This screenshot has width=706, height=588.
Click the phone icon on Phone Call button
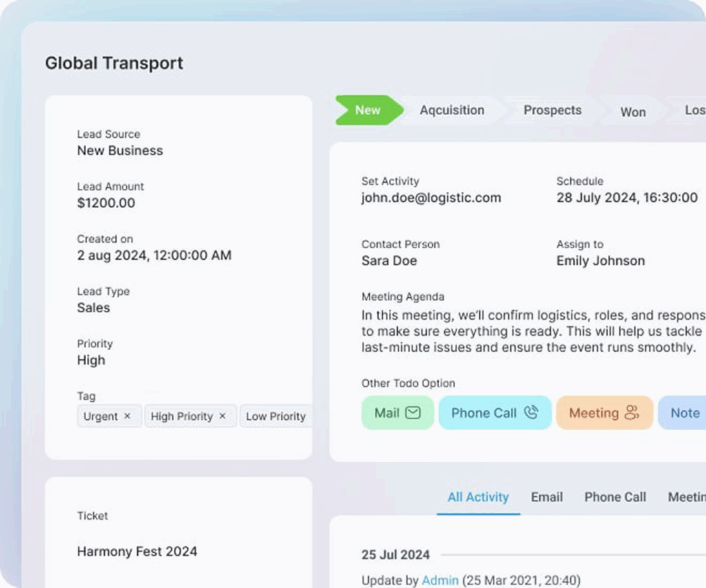531,413
